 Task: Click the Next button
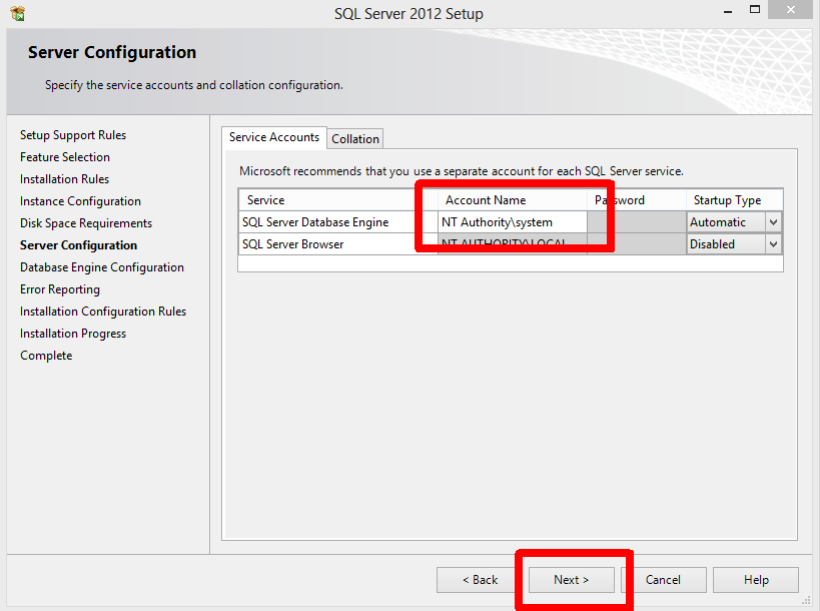tap(571, 580)
